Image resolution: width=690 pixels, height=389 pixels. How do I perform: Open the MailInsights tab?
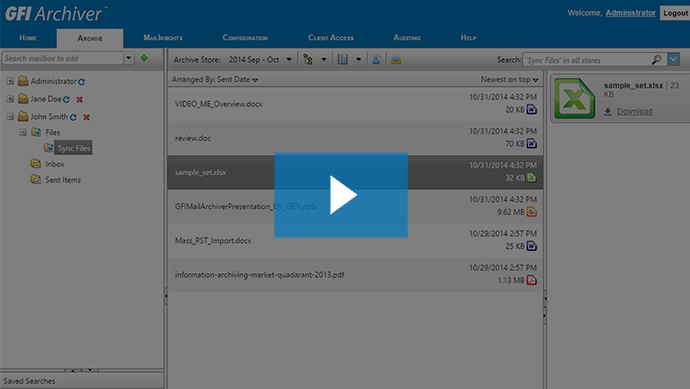163,38
